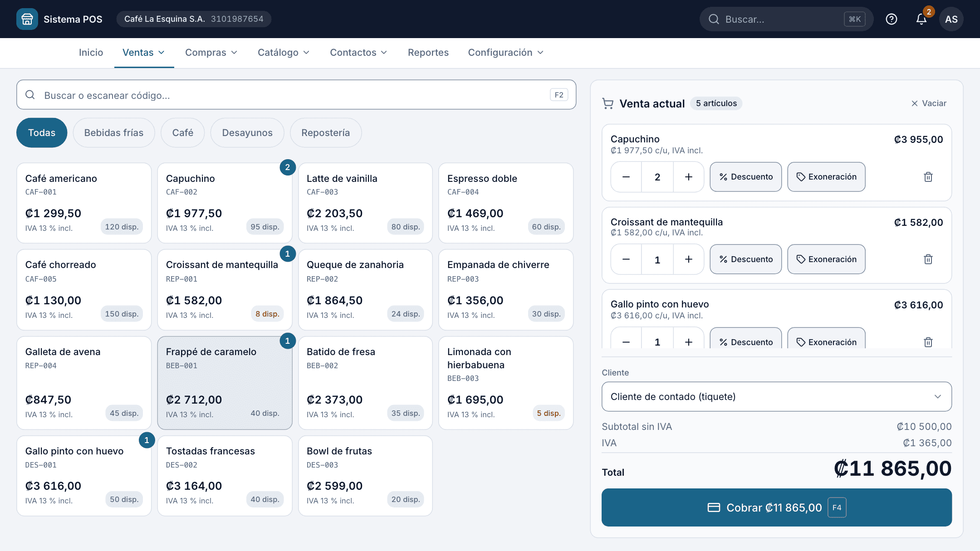Click the shopping cart icon beside Venta actual
The width and height of the screenshot is (980, 551).
(x=608, y=103)
